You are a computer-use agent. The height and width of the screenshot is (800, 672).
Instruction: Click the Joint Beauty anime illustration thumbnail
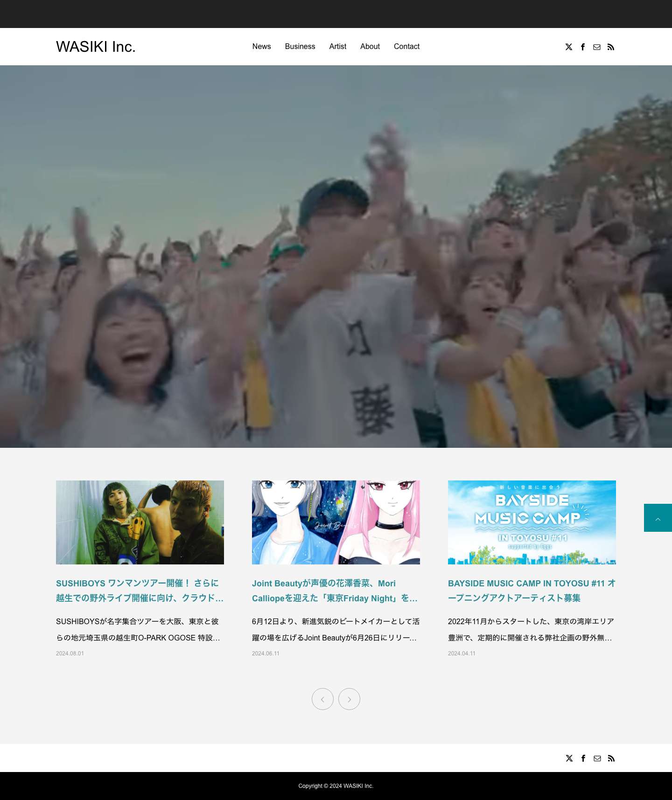pyautogui.click(x=336, y=522)
